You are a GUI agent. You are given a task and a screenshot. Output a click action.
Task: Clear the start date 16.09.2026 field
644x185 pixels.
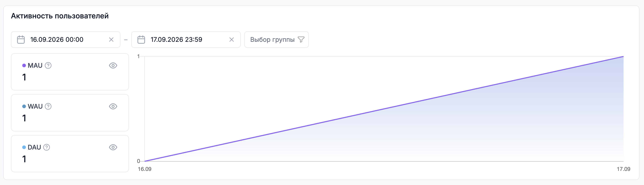point(111,40)
